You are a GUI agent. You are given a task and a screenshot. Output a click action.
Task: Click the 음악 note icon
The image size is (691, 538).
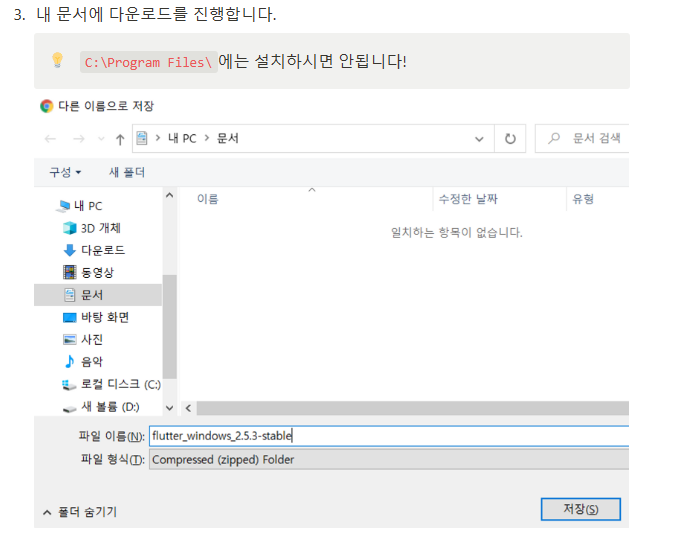70,362
